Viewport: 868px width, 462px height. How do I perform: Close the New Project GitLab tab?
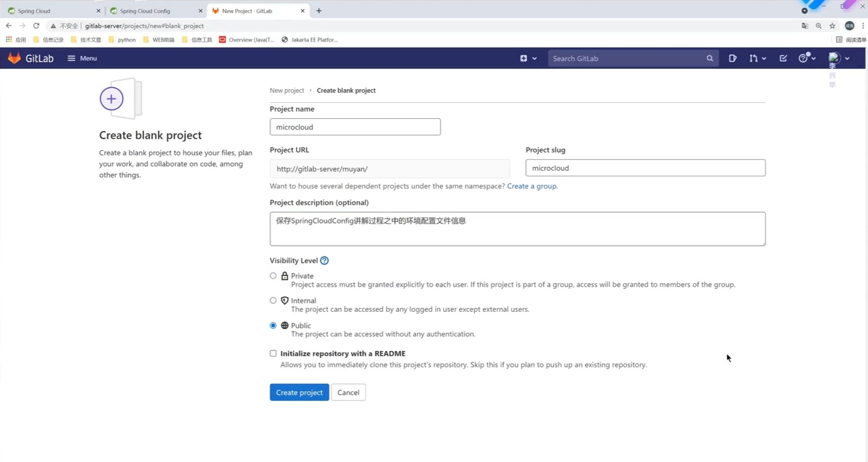[302, 11]
